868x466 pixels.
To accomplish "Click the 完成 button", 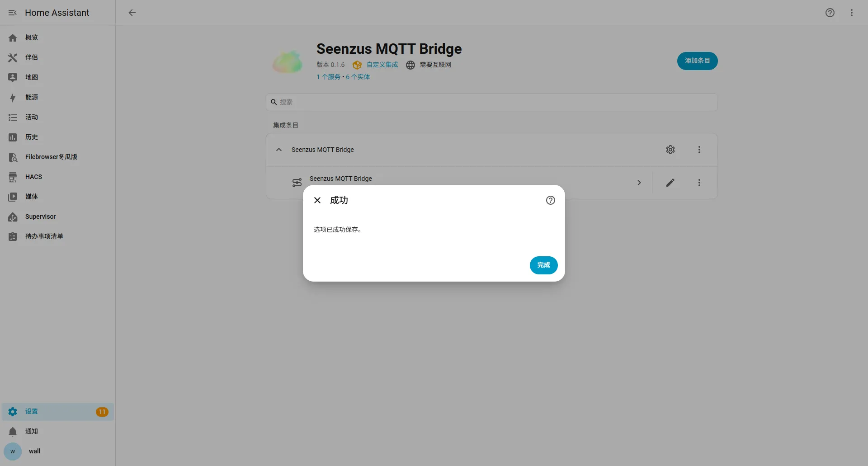I will [543, 265].
